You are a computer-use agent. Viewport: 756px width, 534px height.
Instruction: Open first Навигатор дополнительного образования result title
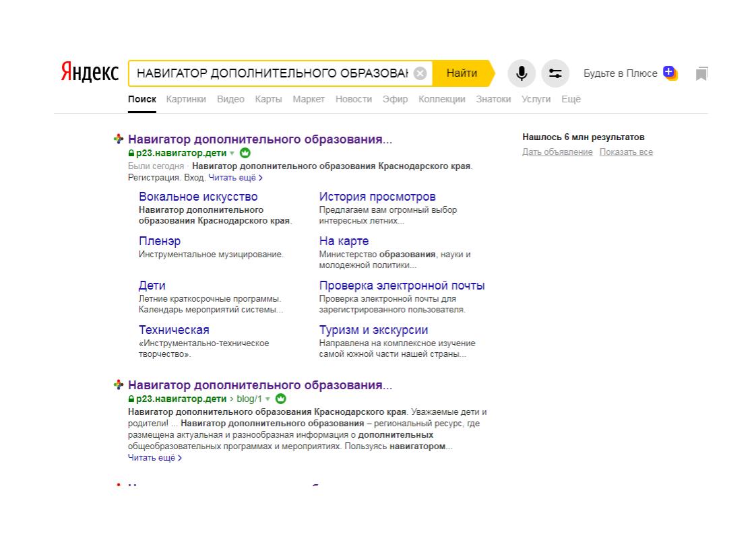pos(260,139)
